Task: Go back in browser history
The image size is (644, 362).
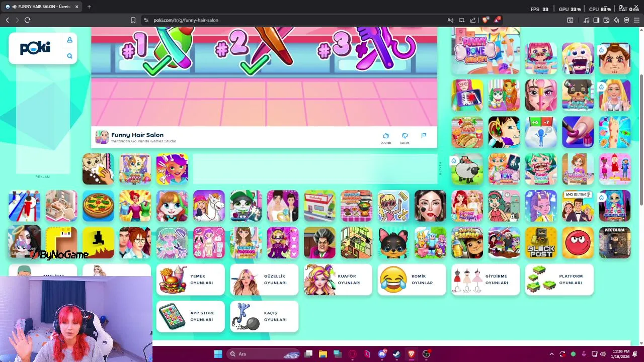Action: [x=8, y=20]
